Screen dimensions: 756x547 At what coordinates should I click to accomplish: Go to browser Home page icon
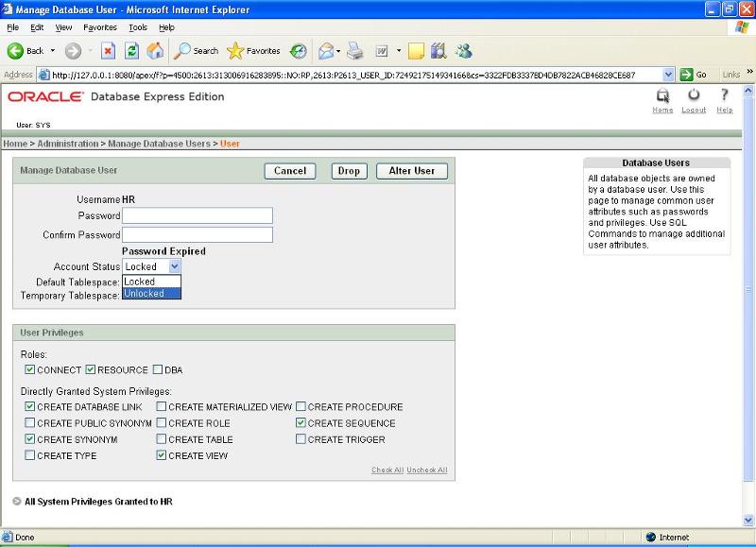(155, 51)
